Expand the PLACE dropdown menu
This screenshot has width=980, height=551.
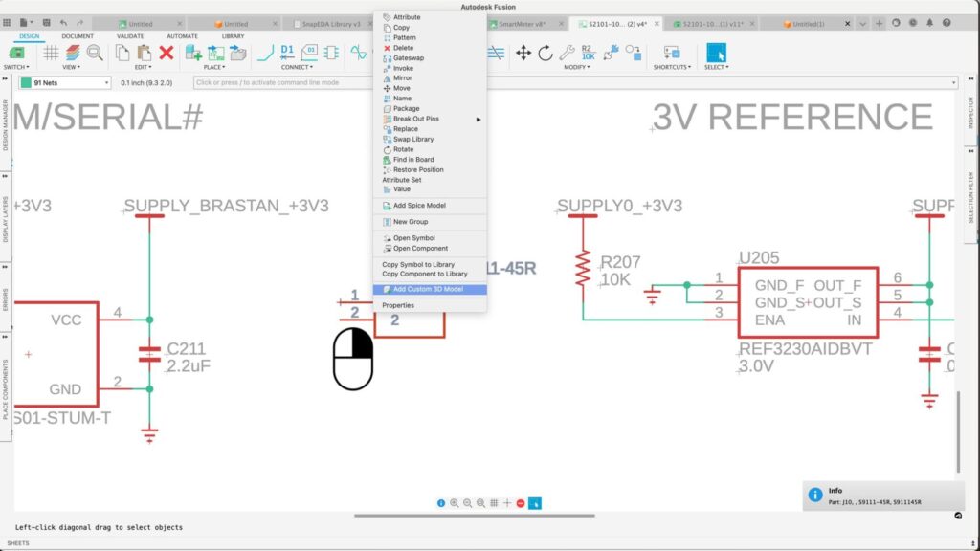click(215, 68)
